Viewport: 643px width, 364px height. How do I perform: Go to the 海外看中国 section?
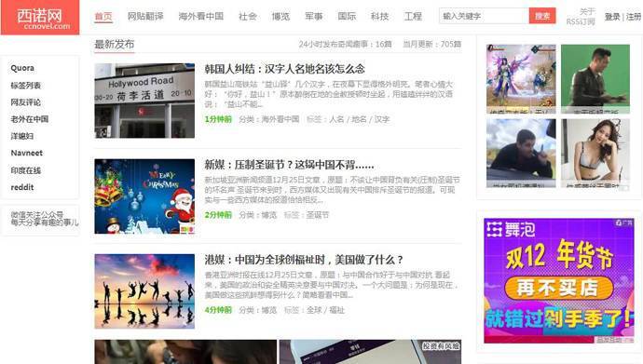coord(201,17)
